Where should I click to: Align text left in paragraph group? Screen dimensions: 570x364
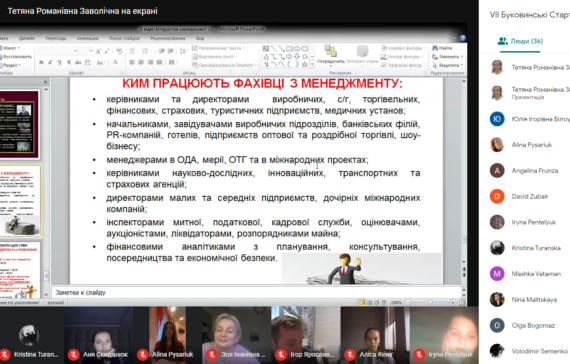tap(132, 62)
